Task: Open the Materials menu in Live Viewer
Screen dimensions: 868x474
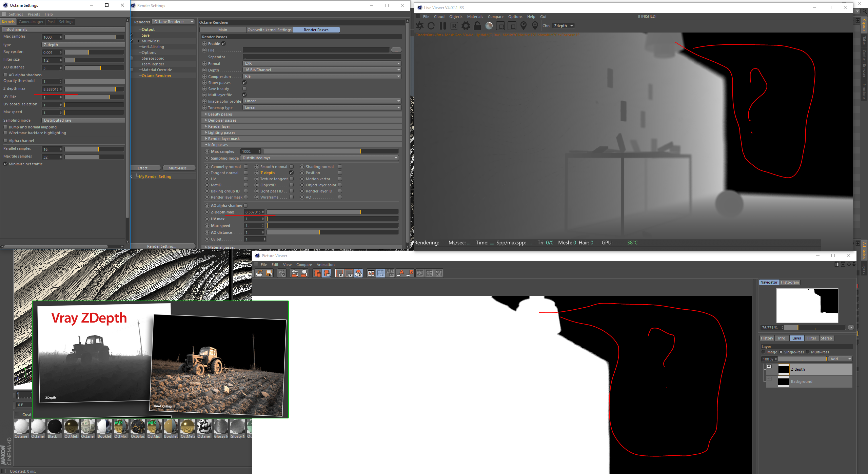Action: (475, 17)
